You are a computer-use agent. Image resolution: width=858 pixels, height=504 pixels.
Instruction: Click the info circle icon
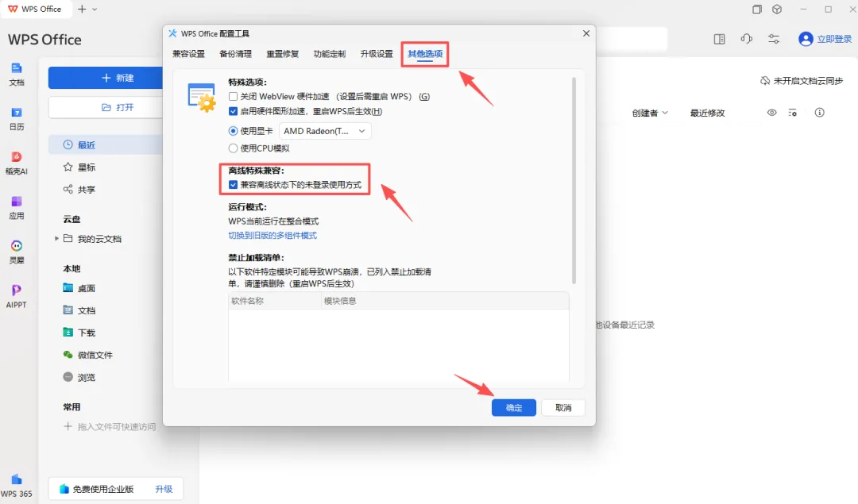click(x=819, y=113)
